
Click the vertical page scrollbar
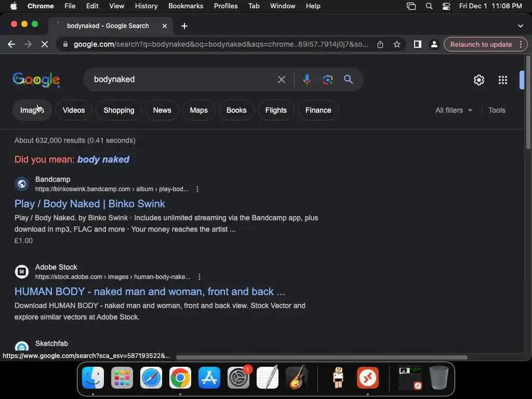click(x=528, y=102)
